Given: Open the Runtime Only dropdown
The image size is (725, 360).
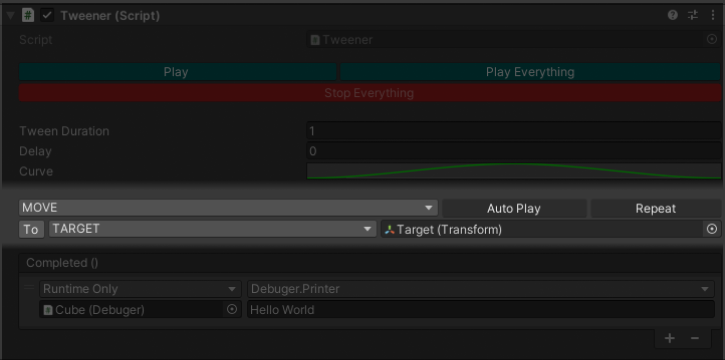Looking at the screenshot, I should [x=140, y=289].
